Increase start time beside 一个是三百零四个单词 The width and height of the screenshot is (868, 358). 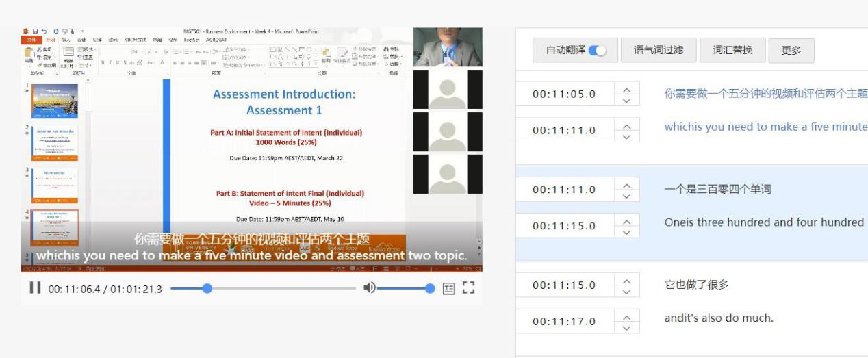coord(626,184)
